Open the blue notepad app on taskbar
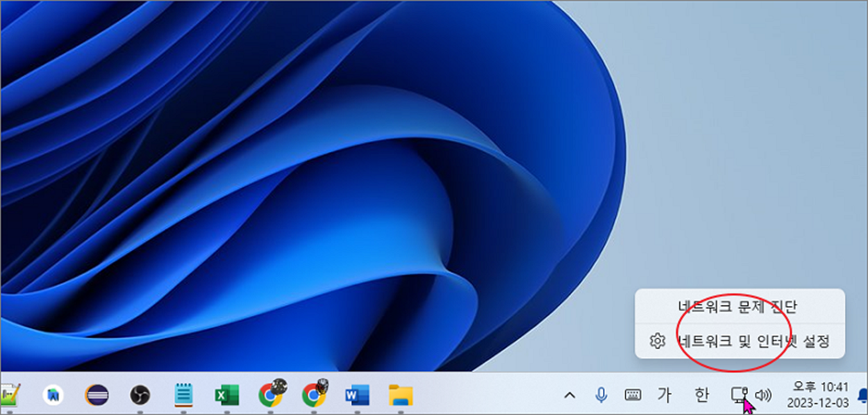 coord(183,396)
